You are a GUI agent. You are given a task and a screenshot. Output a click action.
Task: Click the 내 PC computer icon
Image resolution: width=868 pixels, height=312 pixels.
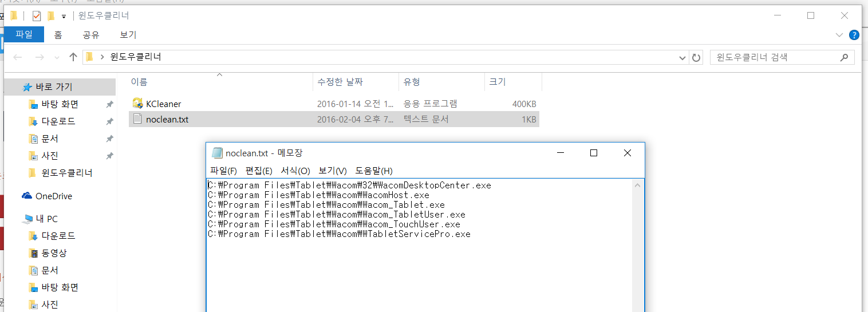click(x=27, y=219)
